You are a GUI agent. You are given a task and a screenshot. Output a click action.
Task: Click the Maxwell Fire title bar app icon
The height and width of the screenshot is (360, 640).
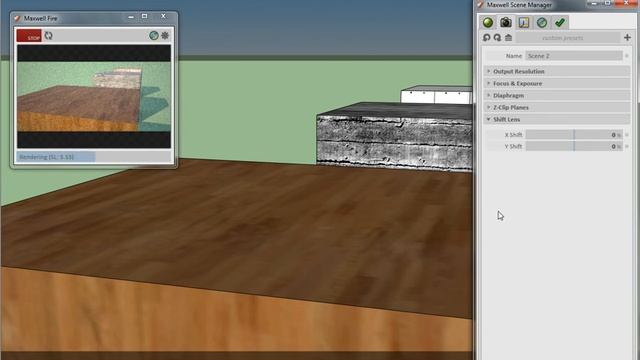[x=17, y=18]
